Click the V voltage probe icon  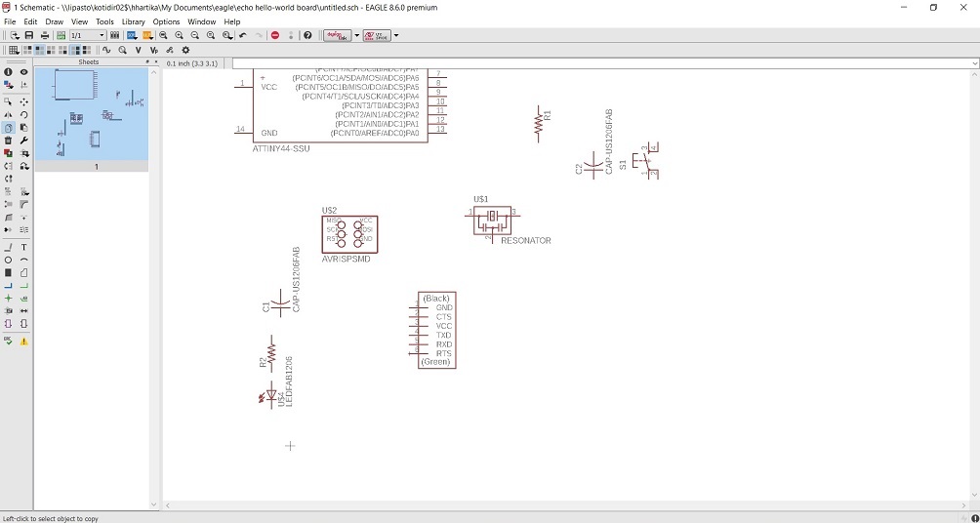click(x=139, y=50)
